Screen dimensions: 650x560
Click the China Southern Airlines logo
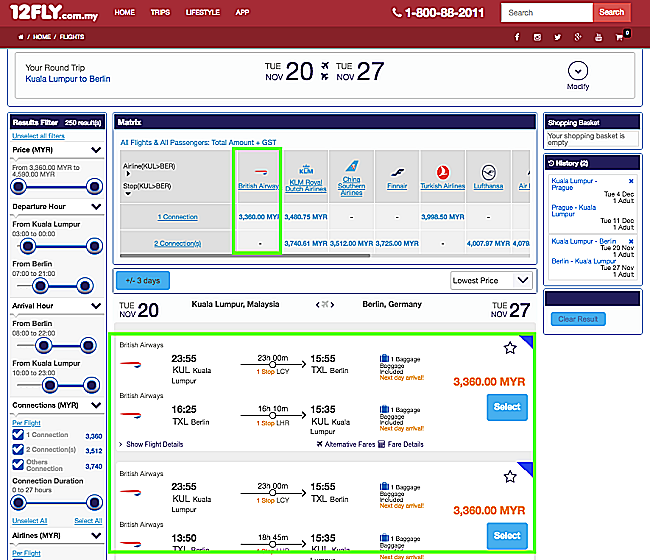point(352,166)
